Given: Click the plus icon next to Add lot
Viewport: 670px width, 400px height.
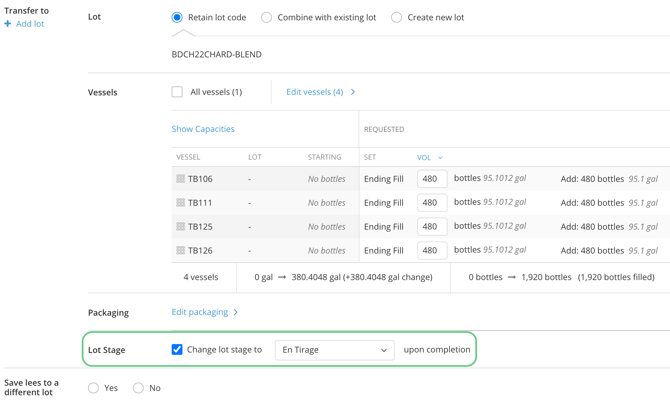Looking at the screenshot, I should [x=7, y=24].
